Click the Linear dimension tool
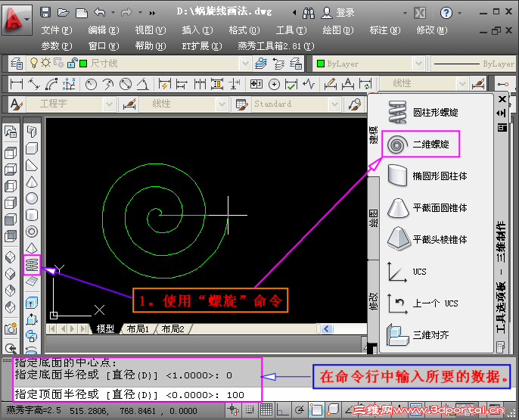Viewport: 519px width, 420px height. [17, 84]
